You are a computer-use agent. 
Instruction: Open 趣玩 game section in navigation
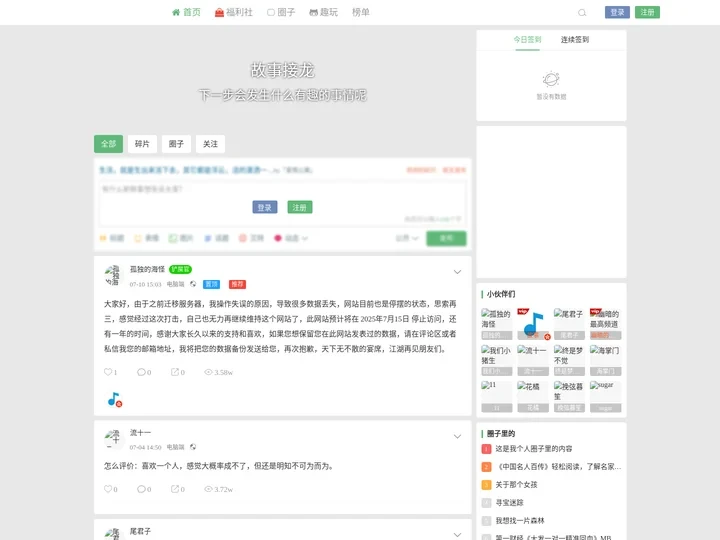tap(323, 12)
